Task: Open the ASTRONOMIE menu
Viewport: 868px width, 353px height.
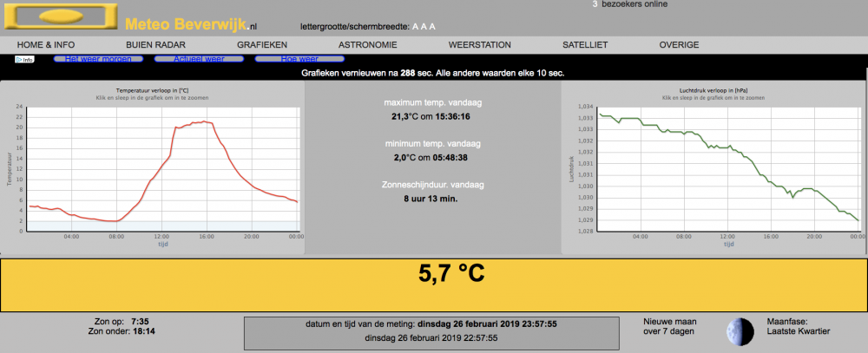Action: (x=367, y=45)
